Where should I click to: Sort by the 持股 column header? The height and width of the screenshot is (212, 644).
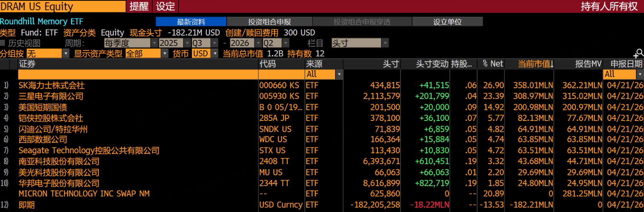coord(461,64)
